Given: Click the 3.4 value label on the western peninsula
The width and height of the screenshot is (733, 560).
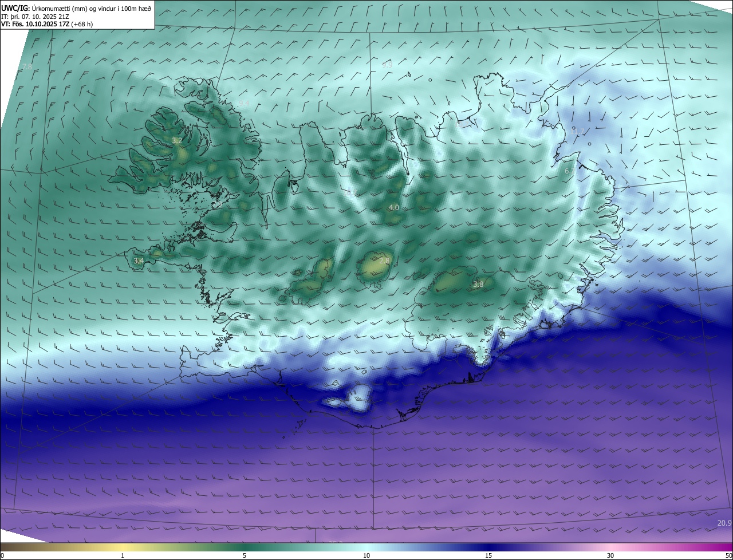Looking at the screenshot, I should 139,261.
